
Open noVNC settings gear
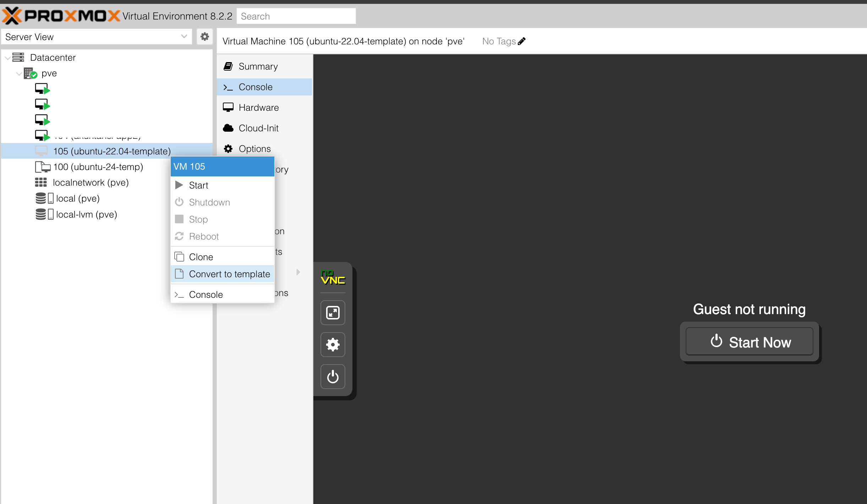coord(333,344)
